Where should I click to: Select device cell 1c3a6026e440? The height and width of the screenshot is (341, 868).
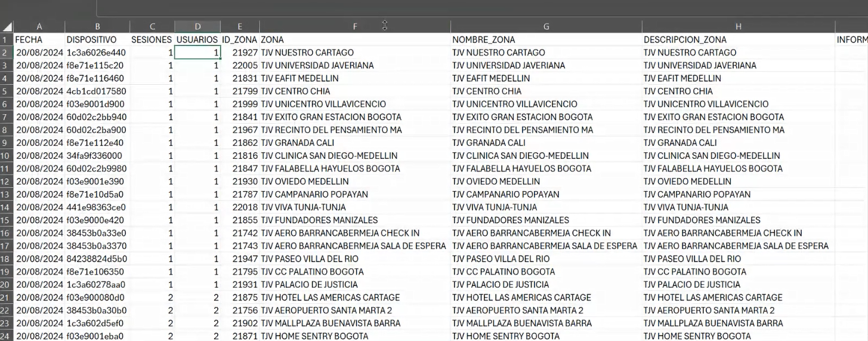pos(97,53)
